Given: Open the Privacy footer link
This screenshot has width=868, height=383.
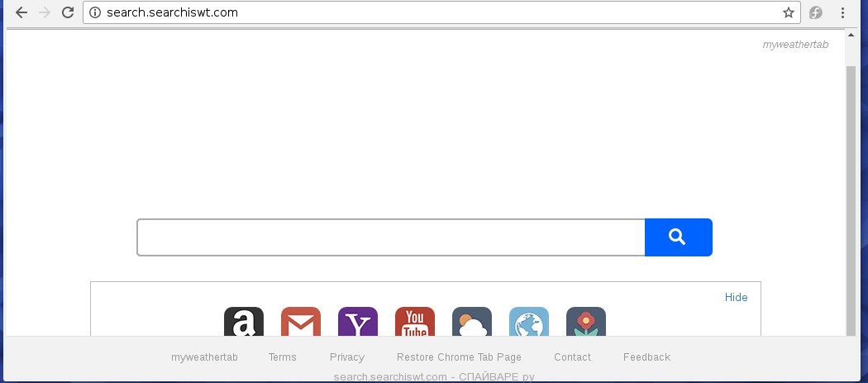Looking at the screenshot, I should pos(346,357).
